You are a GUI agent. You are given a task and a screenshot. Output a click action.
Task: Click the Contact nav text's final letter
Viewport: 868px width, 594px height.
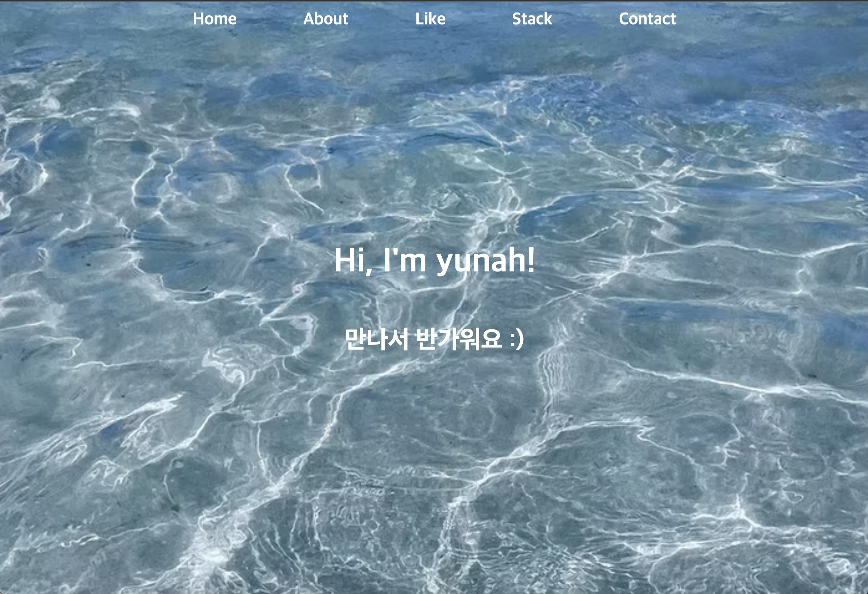(x=673, y=19)
